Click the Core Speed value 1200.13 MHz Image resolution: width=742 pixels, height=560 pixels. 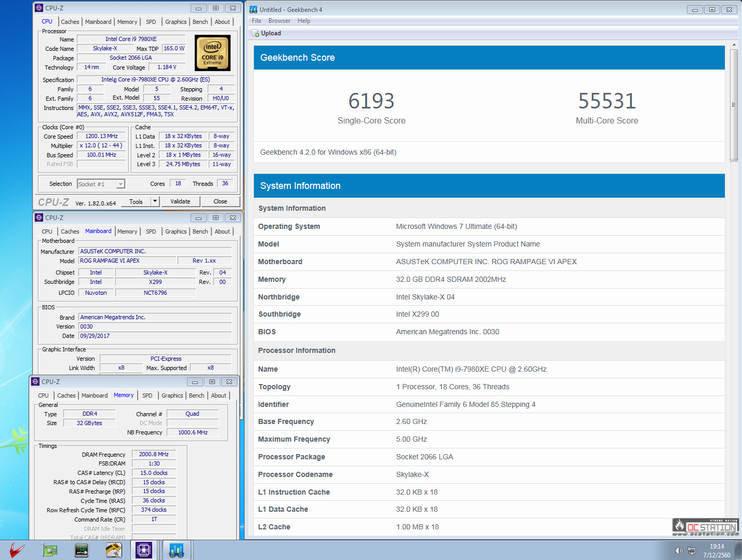[x=102, y=136]
